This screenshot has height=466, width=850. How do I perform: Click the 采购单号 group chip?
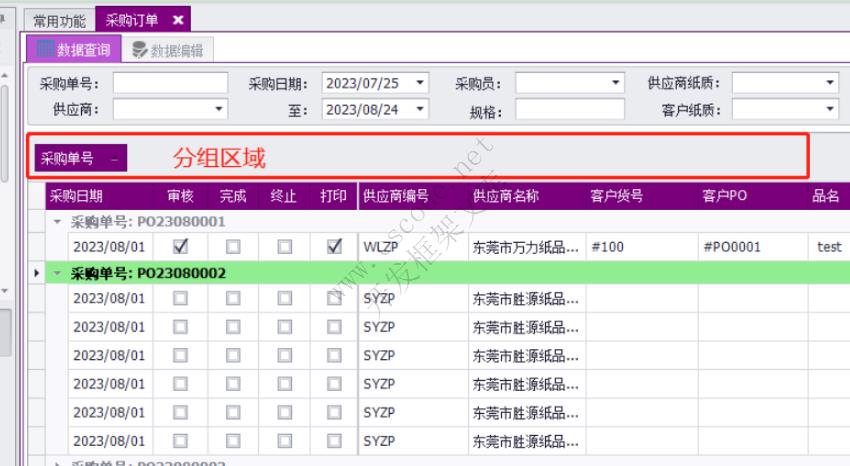point(81,158)
